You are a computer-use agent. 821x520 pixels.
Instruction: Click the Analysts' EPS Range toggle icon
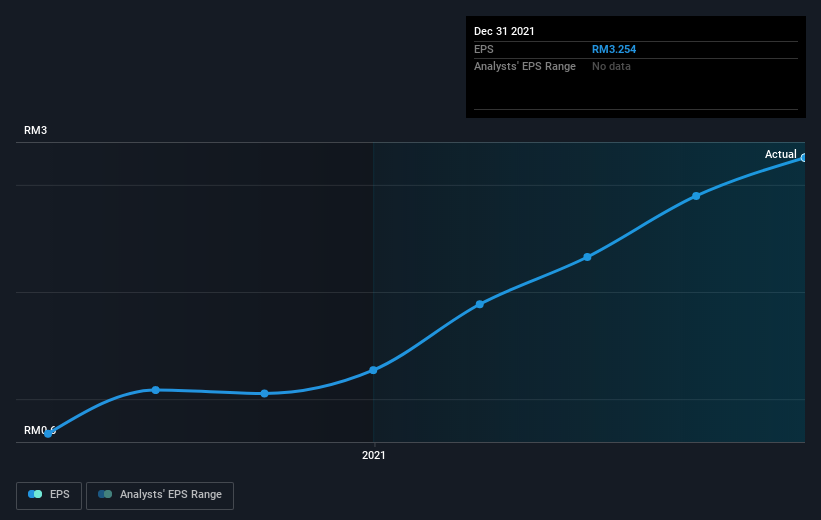(x=105, y=494)
